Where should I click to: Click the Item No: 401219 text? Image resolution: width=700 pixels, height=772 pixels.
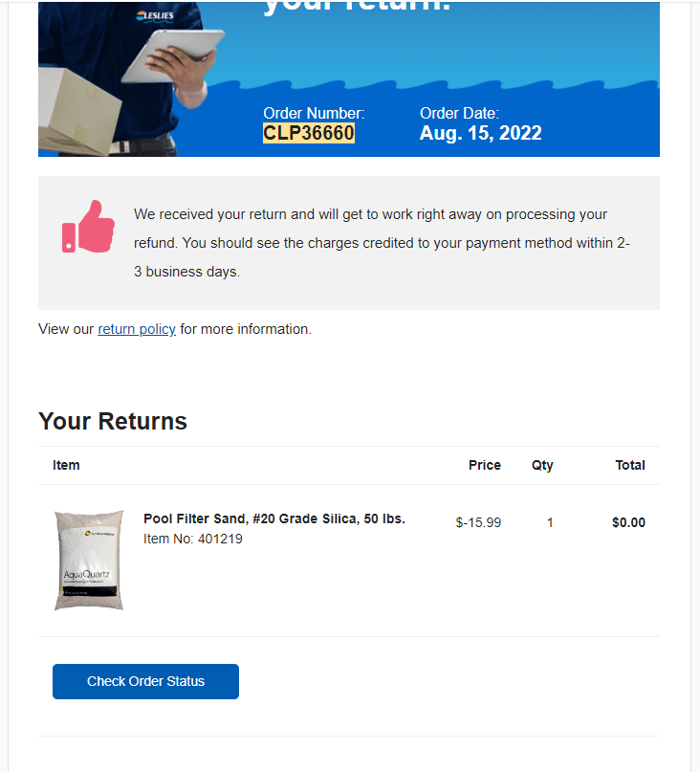coord(193,540)
